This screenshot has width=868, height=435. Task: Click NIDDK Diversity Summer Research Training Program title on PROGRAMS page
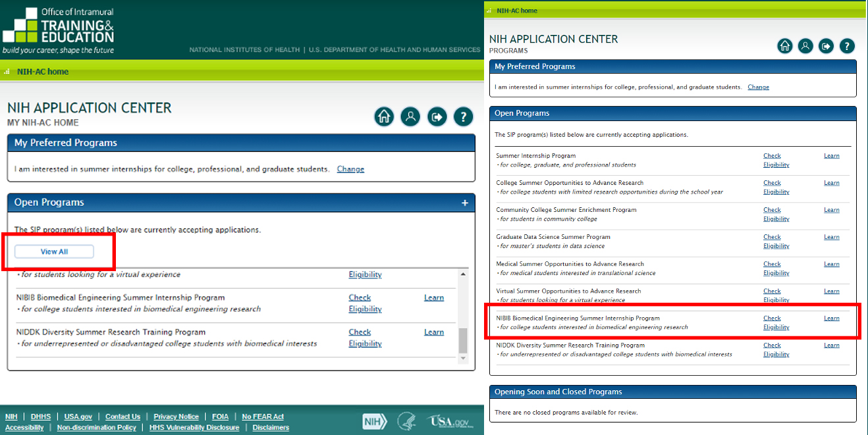(x=570, y=345)
